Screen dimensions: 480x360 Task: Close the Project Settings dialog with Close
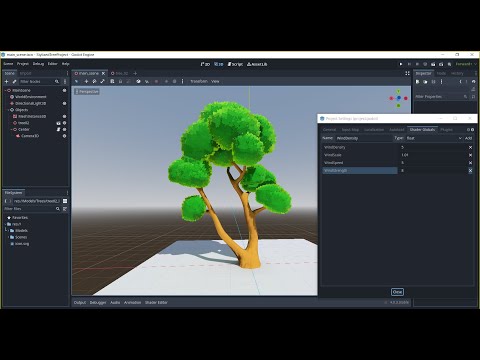(397, 292)
